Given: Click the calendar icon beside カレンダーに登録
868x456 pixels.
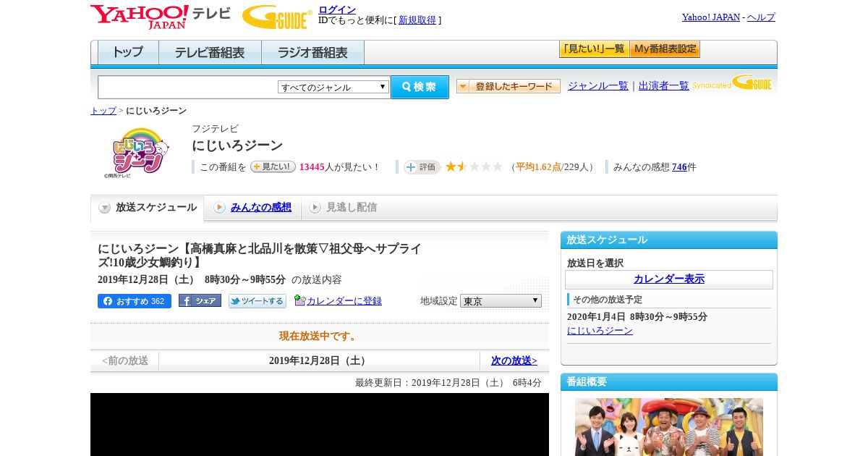Looking at the screenshot, I should tap(299, 300).
